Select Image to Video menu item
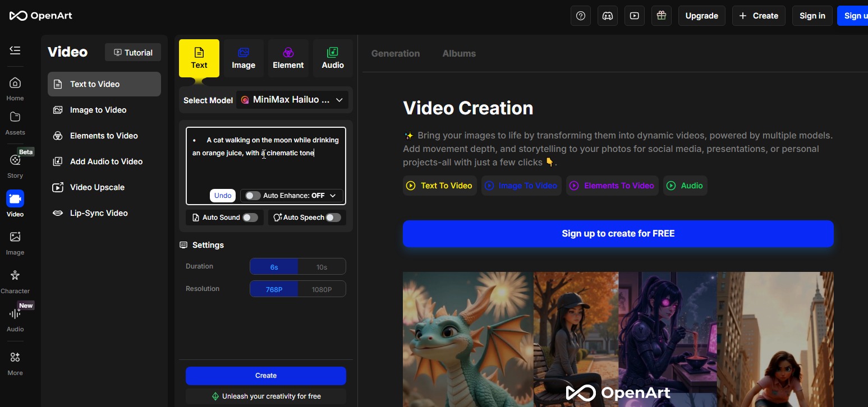Screen dimensions: 868x407 [104, 110]
